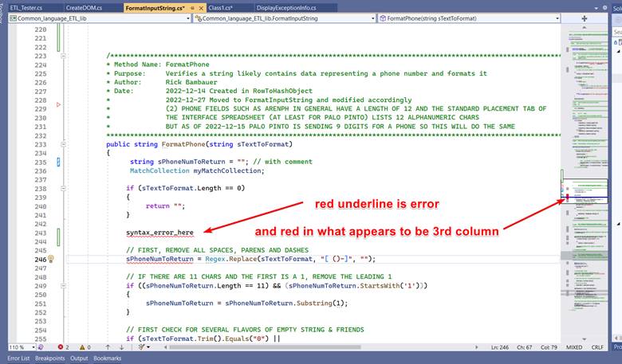
Task: Click the FormatPhone method name on line 233
Action: pos(183,144)
